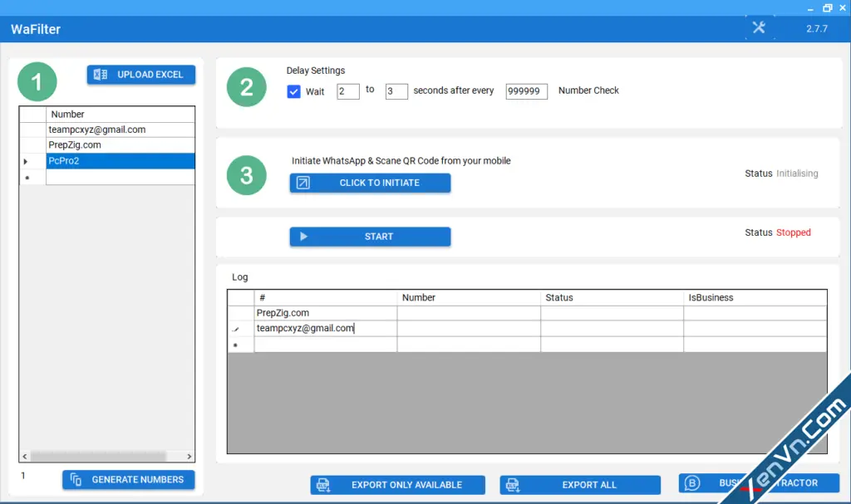Click the Export All button
Screen dimensions: 851x504
(580, 485)
